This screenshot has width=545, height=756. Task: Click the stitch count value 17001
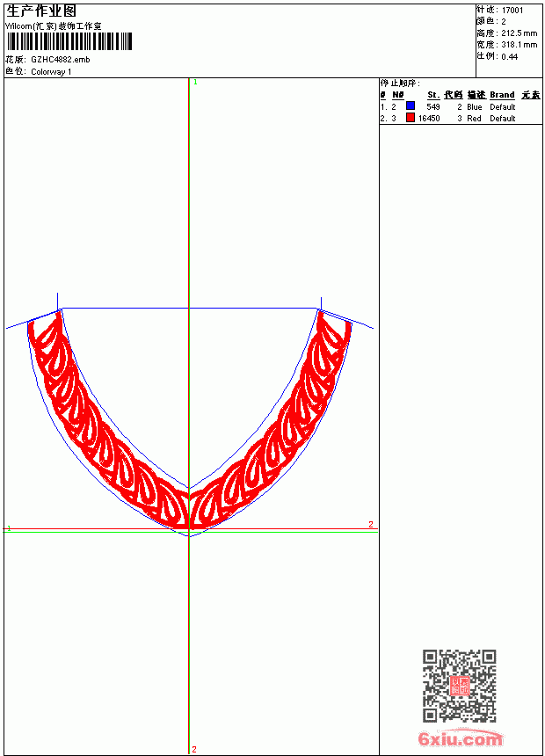(x=512, y=11)
